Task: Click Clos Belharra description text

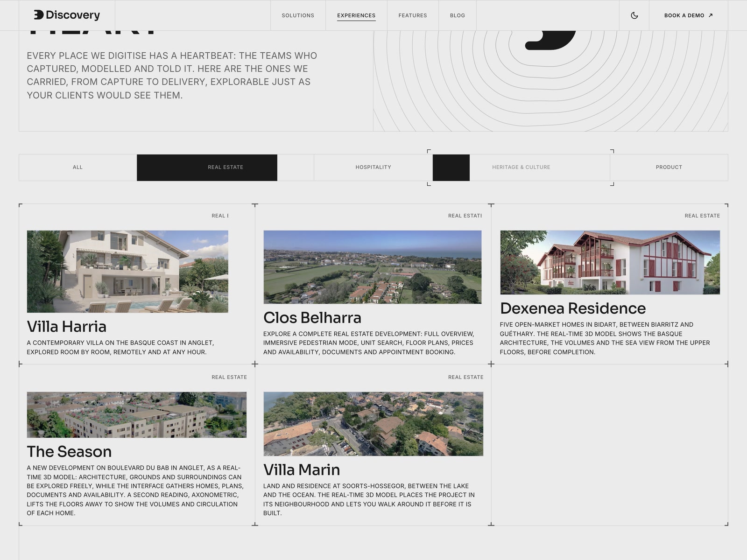Action: pos(369,343)
